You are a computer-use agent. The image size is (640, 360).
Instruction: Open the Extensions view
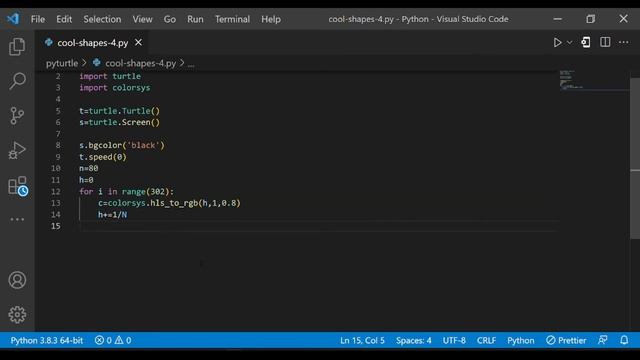(x=18, y=186)
